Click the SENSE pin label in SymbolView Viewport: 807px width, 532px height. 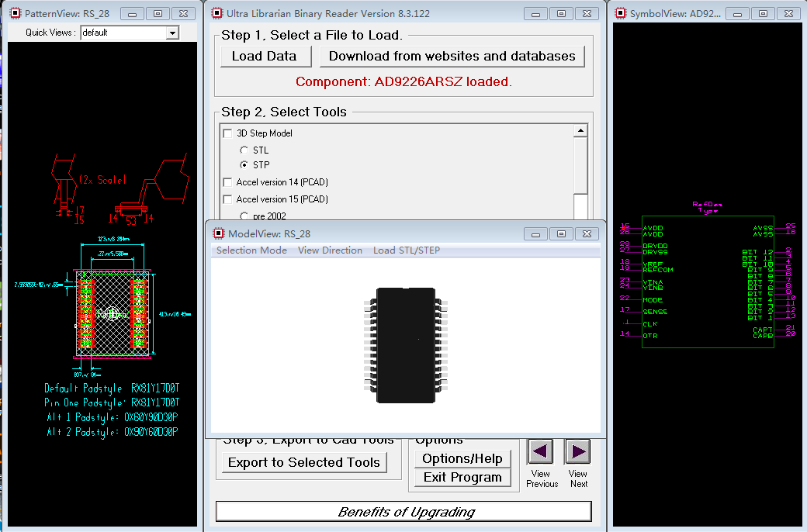pos(655,312)
